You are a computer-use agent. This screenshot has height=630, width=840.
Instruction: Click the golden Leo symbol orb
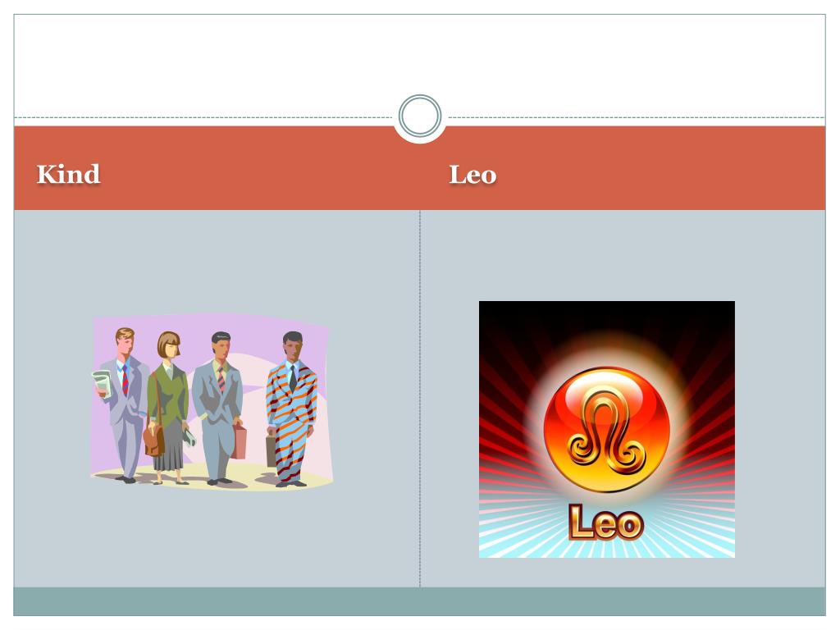coord(606,429)
